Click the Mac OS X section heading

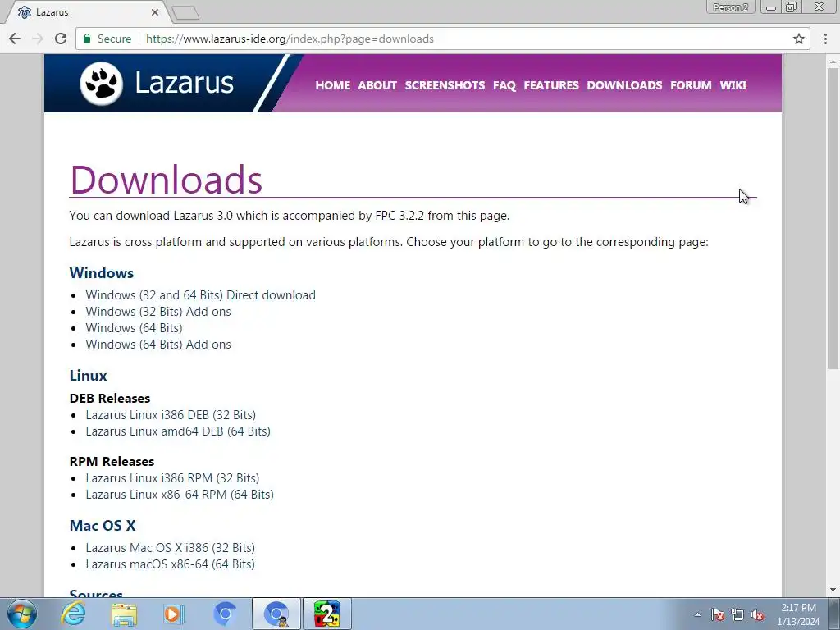[x=103, y=526]
